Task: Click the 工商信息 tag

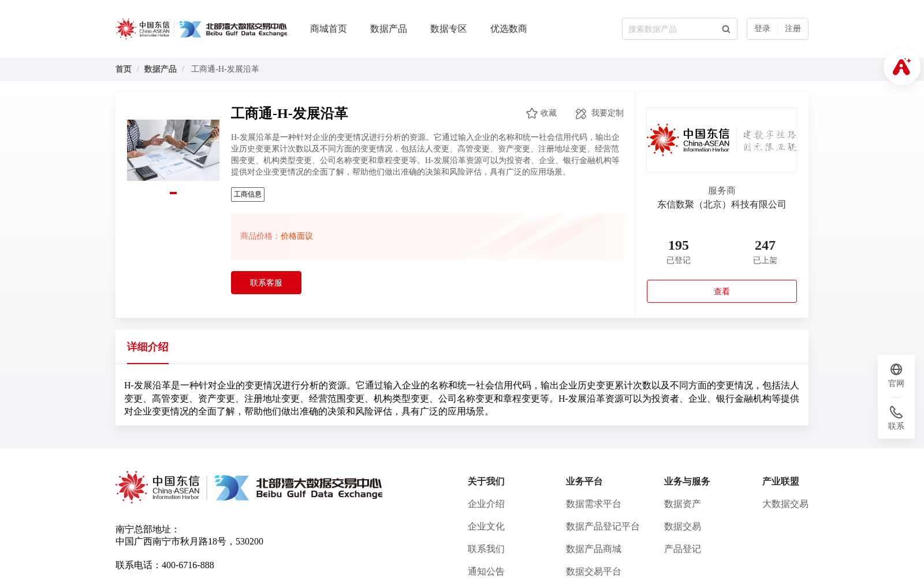Action: pyautogui.click(x=248, y=194)
